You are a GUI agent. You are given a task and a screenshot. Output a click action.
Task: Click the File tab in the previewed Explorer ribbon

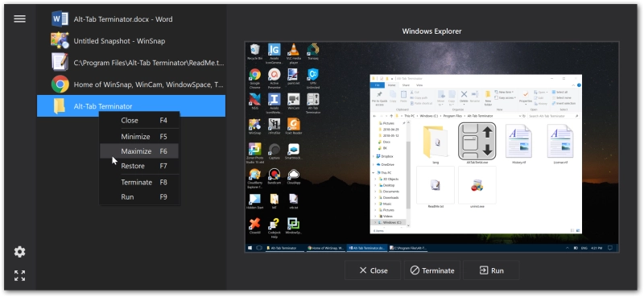tap(377, 85)
